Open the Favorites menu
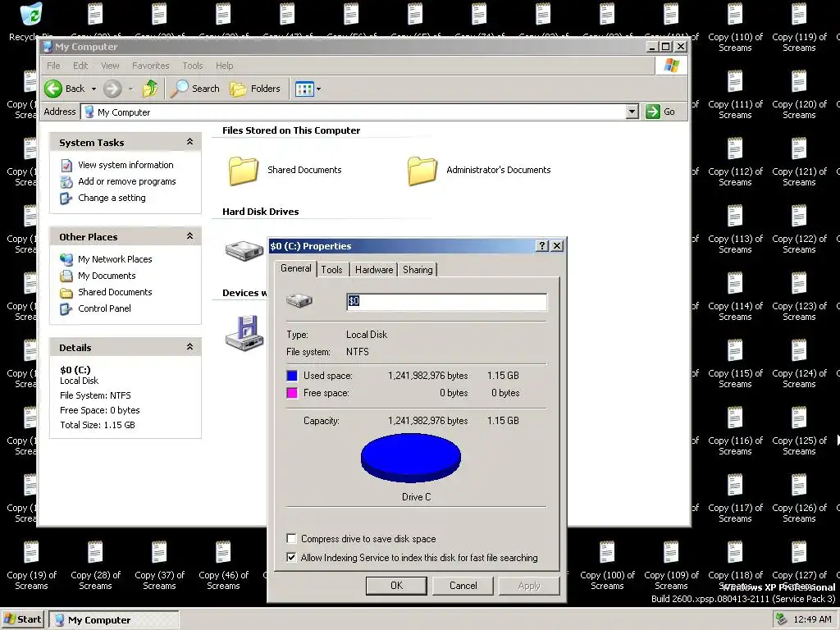The image size is (840, 630). click(x=151, y=66)
